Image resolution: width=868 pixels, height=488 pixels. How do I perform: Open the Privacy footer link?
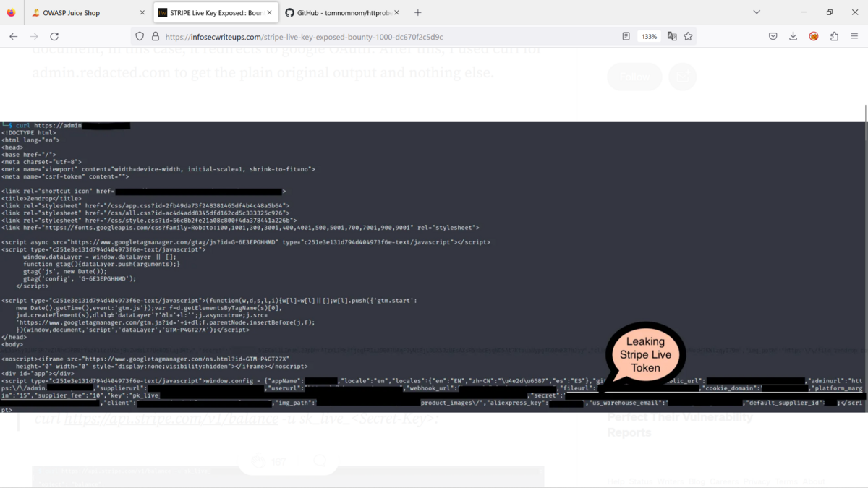757,481
